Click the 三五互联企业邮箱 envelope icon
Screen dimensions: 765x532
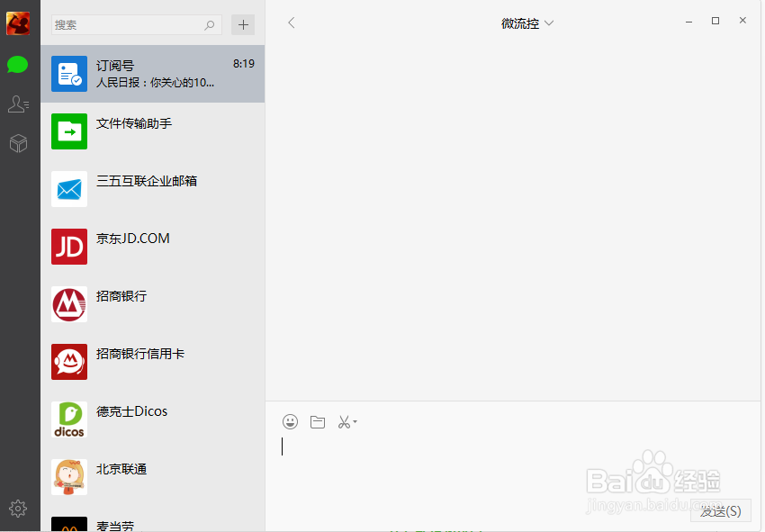(69, 189)
